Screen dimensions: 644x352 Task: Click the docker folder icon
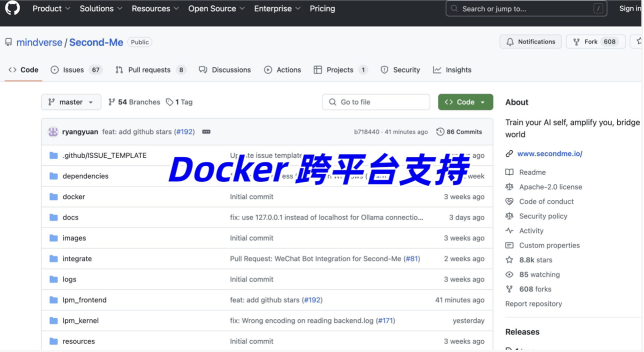click(x=54, y=197)
